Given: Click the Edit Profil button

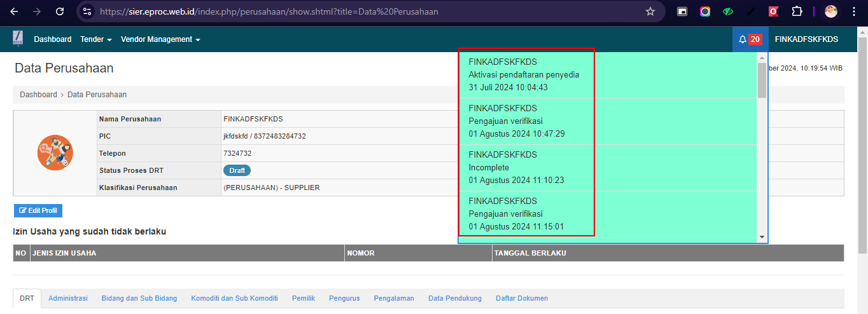Looking at the screenshot, I should pyautogui.click(x=38, y=210).
